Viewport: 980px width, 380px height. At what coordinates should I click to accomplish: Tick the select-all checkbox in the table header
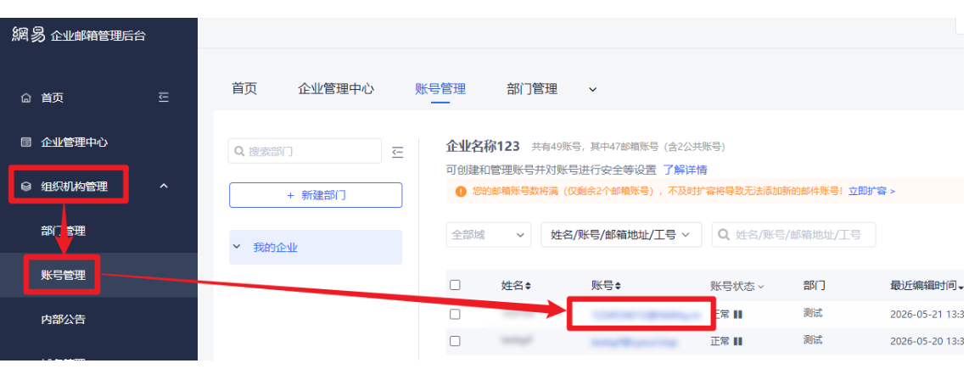click(455, 285)
